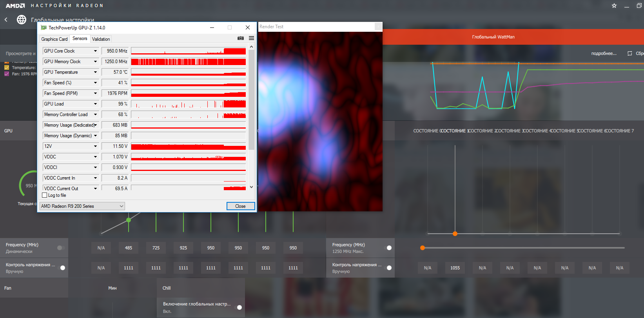The width and height of the screenshot is (644, 318).
Task: Switch to the Validation tab
Action: coord(101,39)
